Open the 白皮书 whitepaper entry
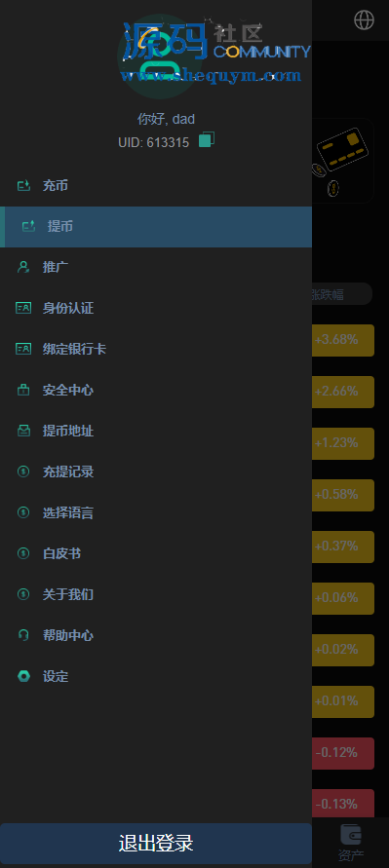 (156, 553)
